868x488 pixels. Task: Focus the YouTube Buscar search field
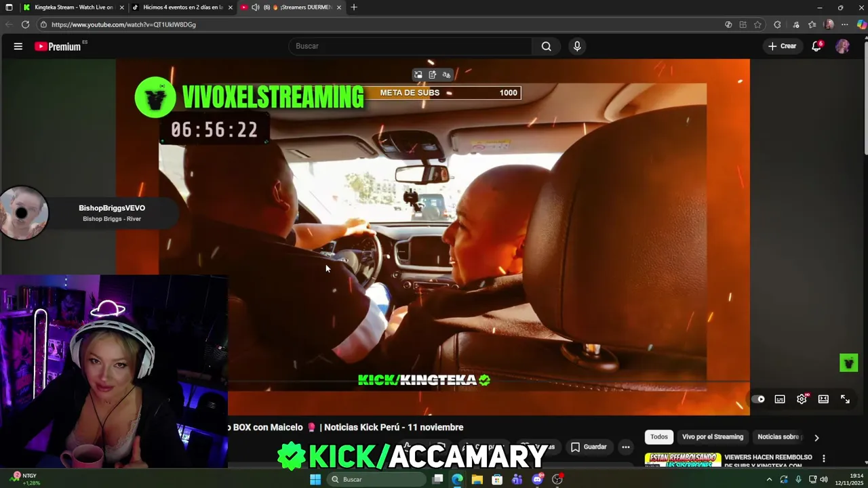tap(411, 46)
